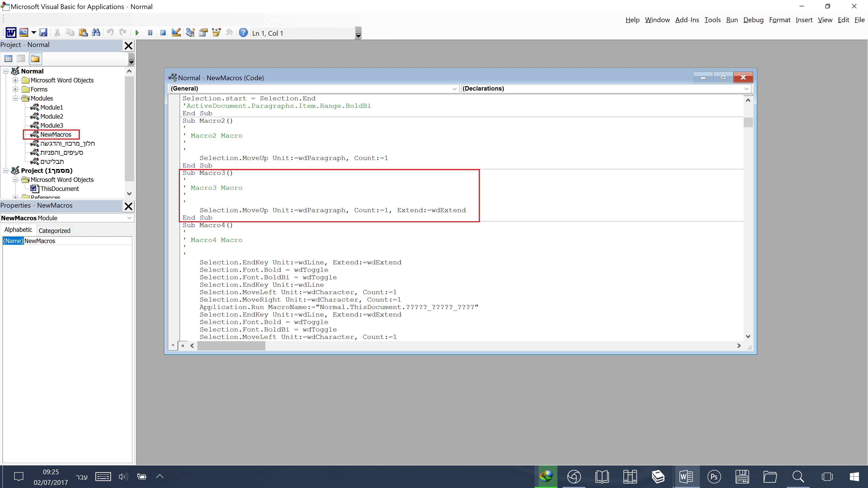Click the Save Normal toolbar icon
The width and height of the screenshot is (868, 488).
(x=43, y=33)
